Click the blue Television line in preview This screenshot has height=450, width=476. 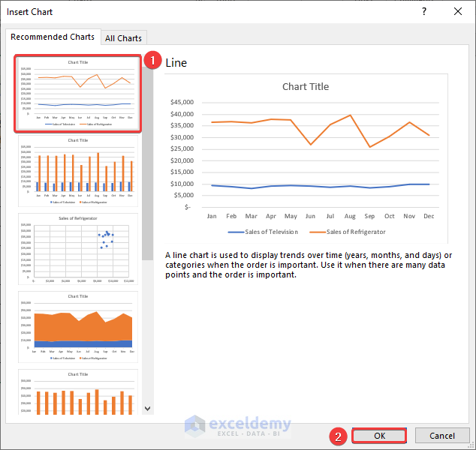coord(321,186)
